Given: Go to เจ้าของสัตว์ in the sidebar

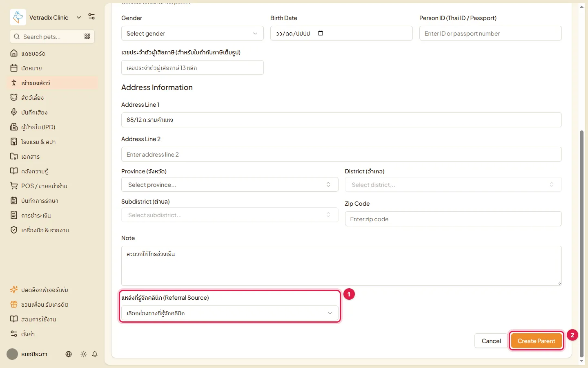Looking at the screenshot, I should click(x=52, y=83).
